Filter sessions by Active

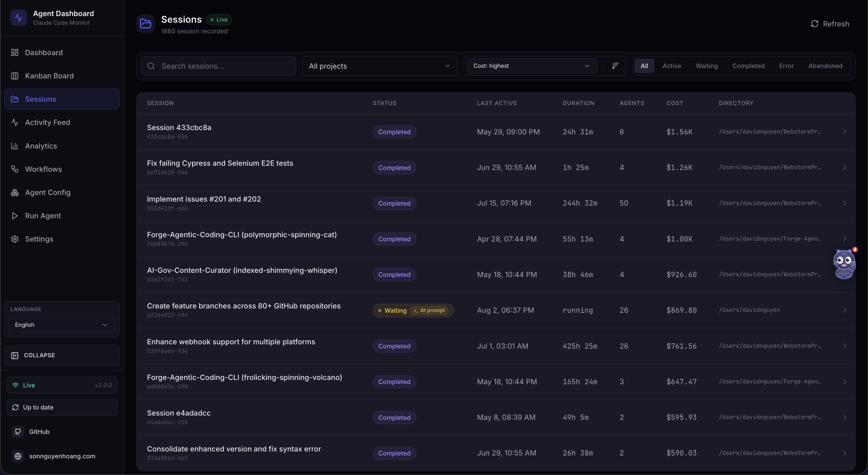(x=672, y=66)
